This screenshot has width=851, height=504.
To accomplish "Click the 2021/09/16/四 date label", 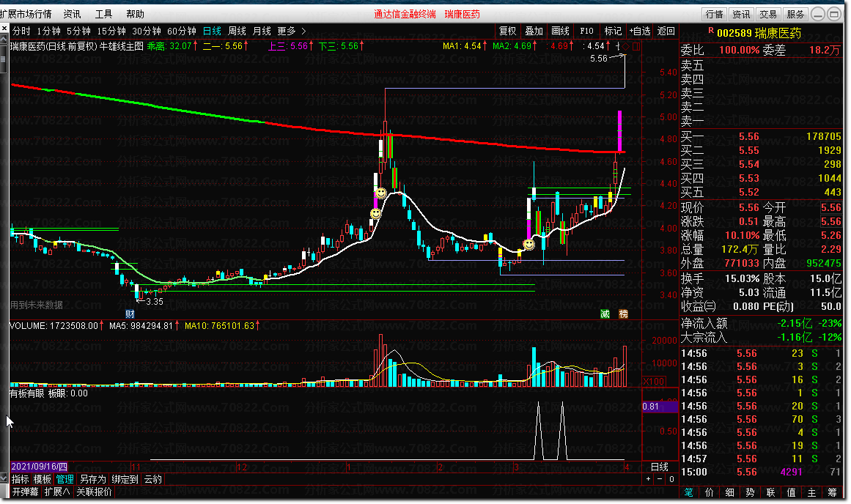I will [40, 467].
